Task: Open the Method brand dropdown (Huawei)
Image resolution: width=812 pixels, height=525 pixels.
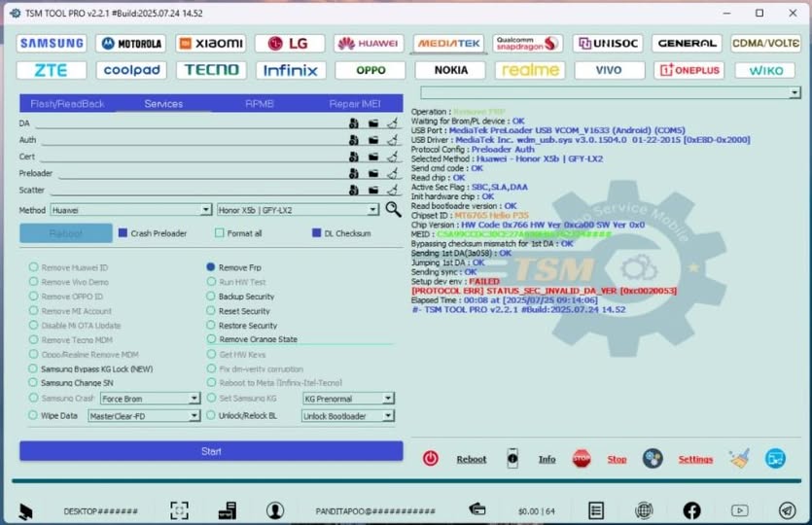Action: (131, 210)
